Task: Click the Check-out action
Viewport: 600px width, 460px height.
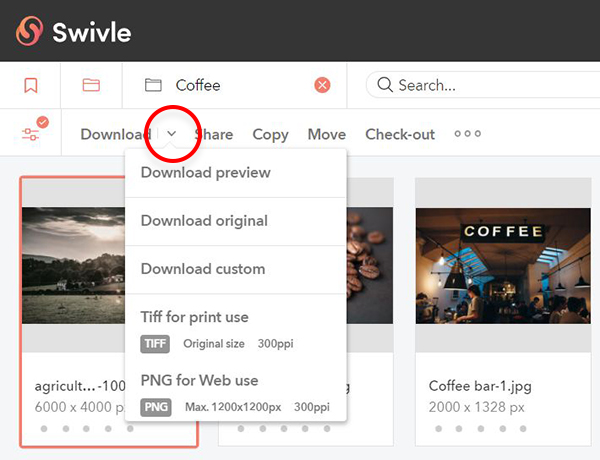Action: pyautogui.click(x=400, y=134)
